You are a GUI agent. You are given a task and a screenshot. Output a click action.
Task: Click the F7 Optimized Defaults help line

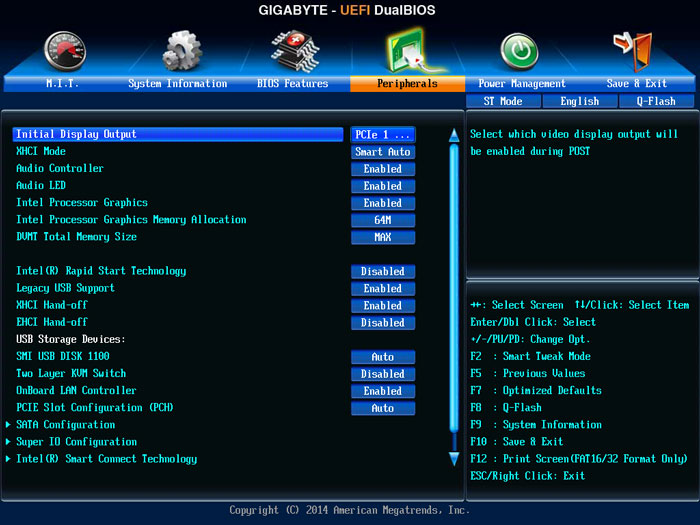pos(536,391)
